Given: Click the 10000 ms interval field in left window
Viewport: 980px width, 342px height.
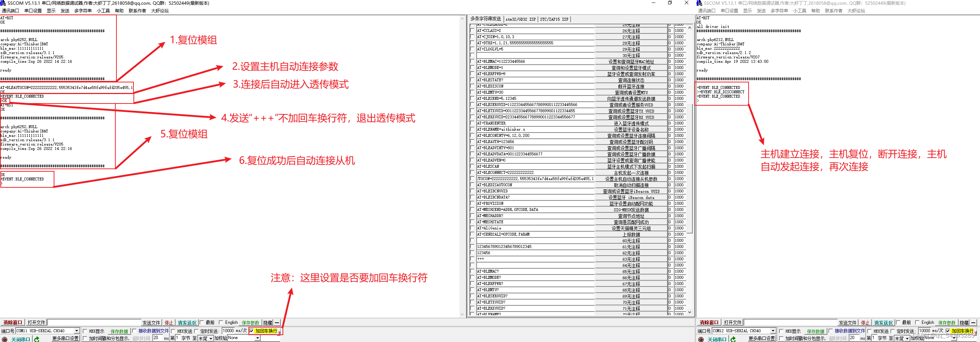Looking at the screenshot, I should click(x=228, y=331).
